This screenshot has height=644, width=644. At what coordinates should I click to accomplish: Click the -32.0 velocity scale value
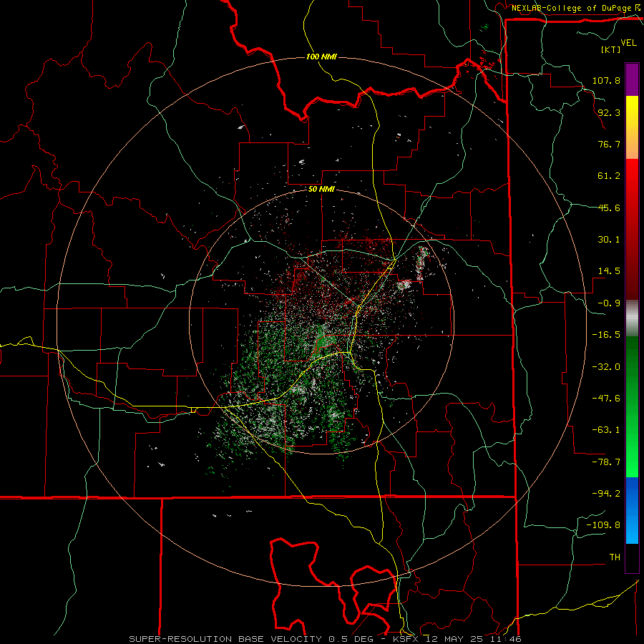click(x=606, y=367)
